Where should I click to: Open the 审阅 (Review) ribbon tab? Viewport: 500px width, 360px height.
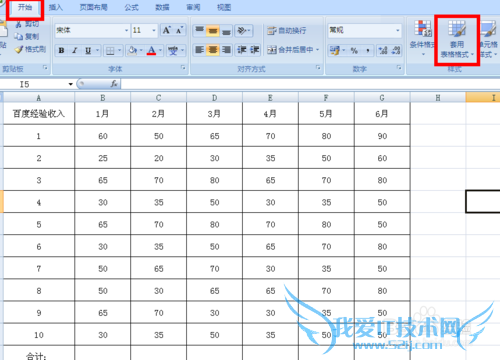193,7
